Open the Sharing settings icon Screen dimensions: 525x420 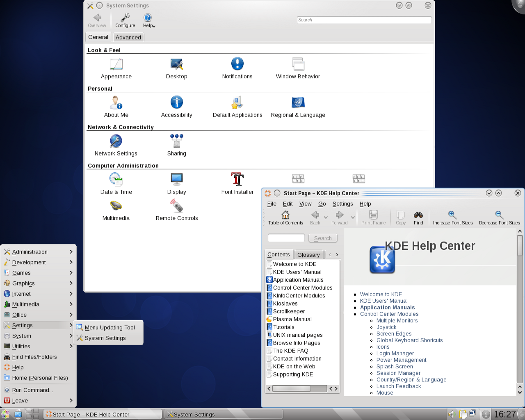pos(177,146)
